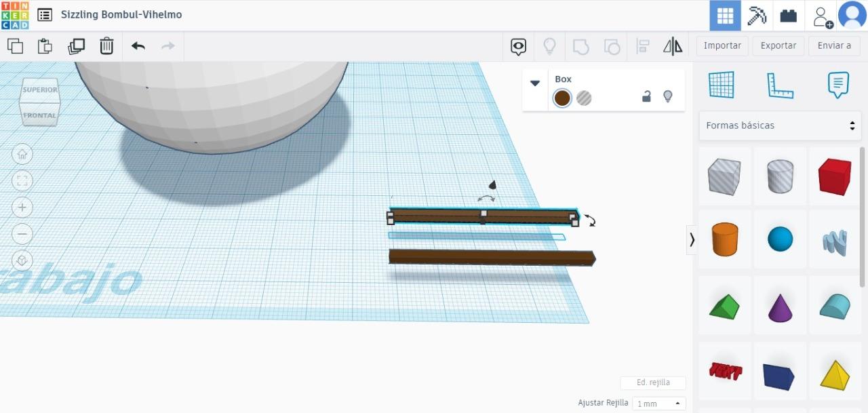Open the Ajustar Rejilla 1 mm dropdown

pos(659,404)
